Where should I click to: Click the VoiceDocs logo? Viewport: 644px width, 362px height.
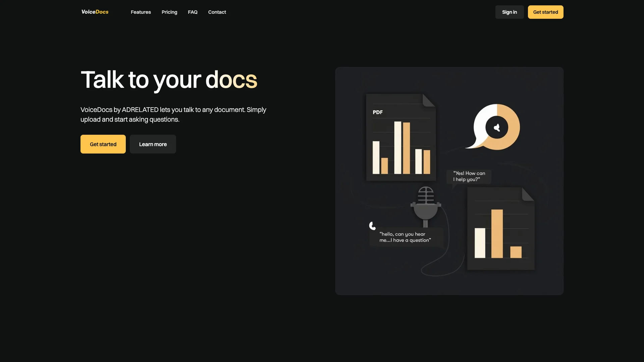click(x=95, y=12)
